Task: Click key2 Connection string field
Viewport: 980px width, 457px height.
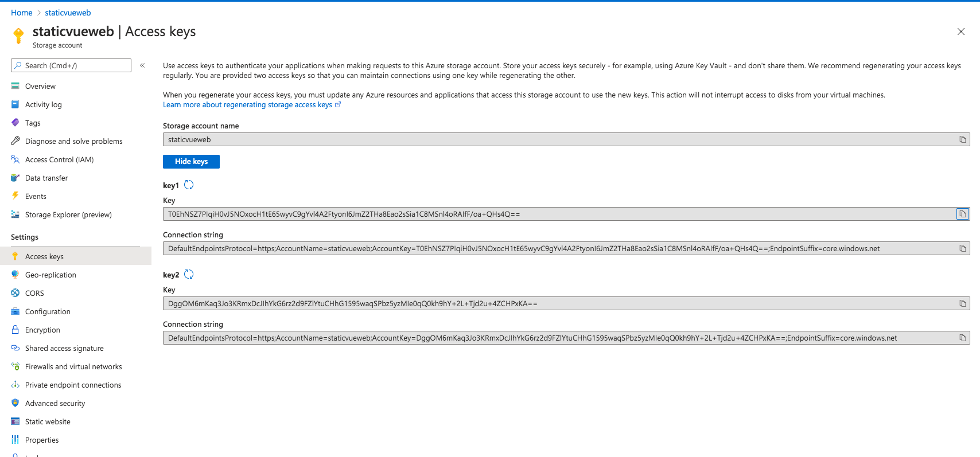Action: (x=566, y=338)
